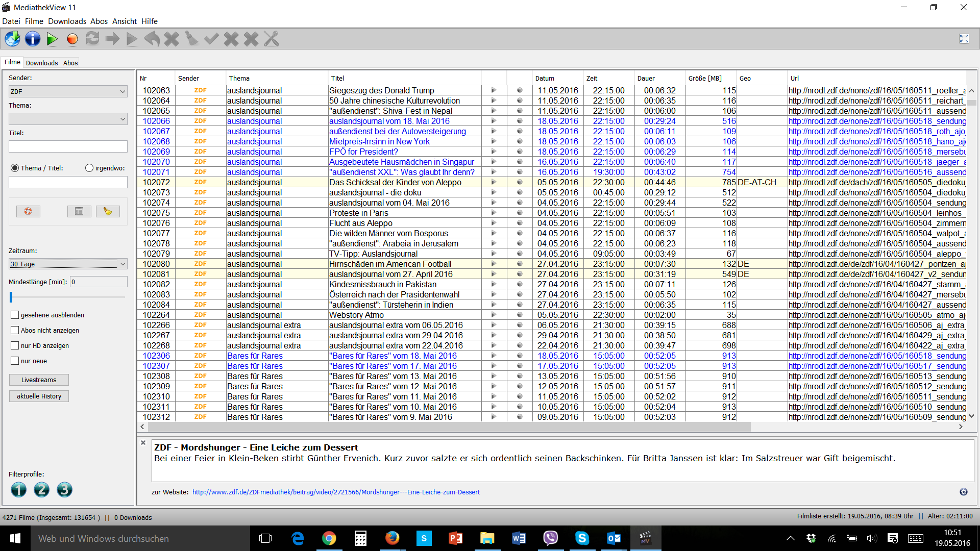The height and width of the screenshot is (551, 980).
Task: Click the gray play triangle toolbar icon
Action: click(132, 39)
